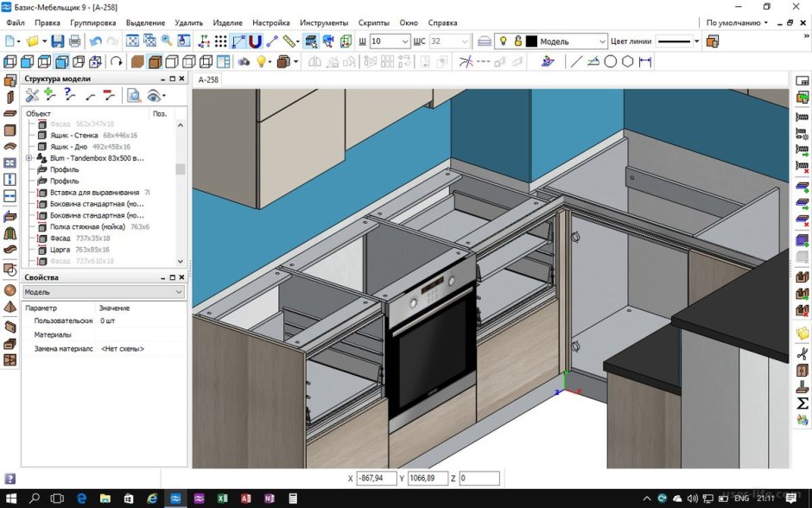This screenshot has width=812, height=508.
Task: Expand the Blum - Tandembox tree node
Action: point(29,158)
